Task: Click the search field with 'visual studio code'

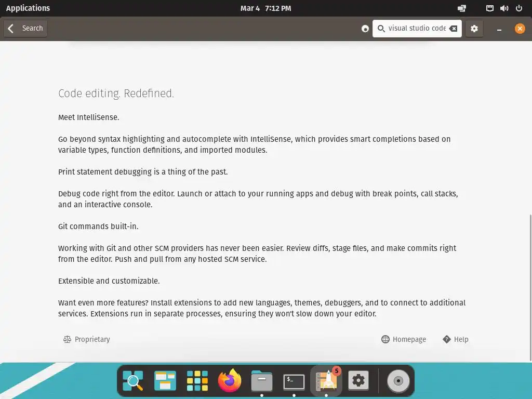Action: [x=417, y=29]
